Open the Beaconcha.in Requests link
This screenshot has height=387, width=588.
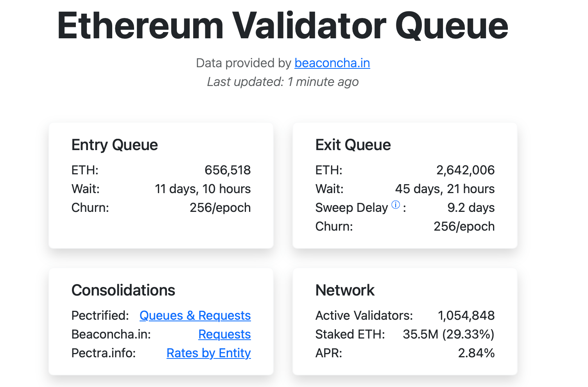click(x=224, y=334)
